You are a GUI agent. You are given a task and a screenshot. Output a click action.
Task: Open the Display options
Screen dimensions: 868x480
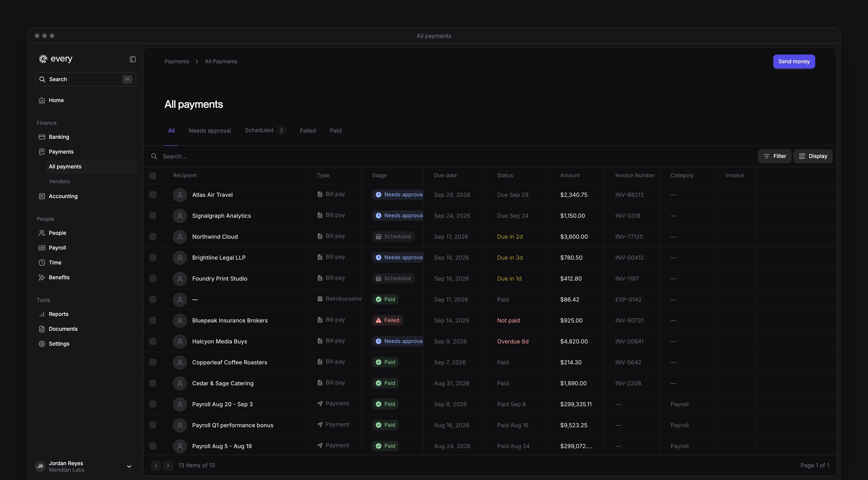[x=813, y=156]
